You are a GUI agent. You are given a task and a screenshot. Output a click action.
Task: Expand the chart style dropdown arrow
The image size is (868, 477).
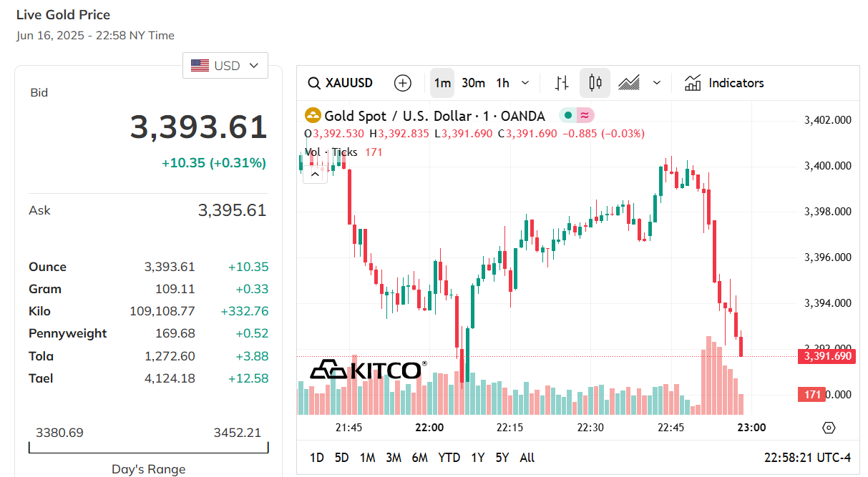pos(657,83)
